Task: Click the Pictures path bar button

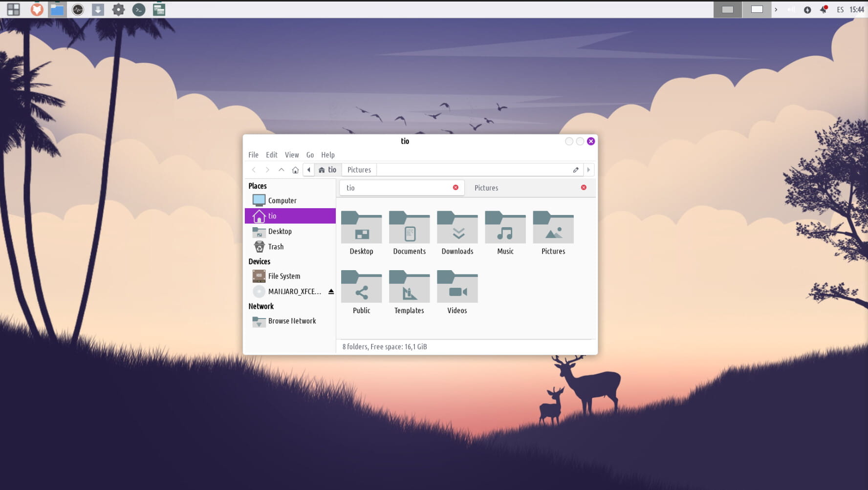Action: click(x=359, y=170)
